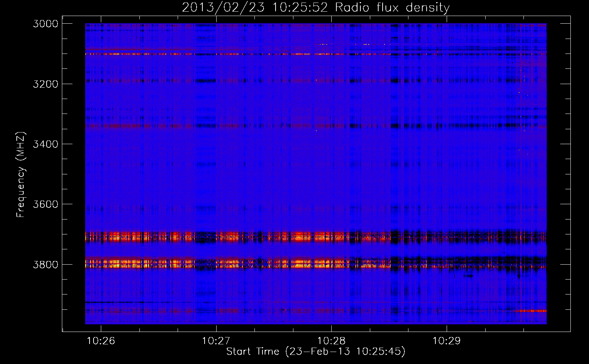This screenshot has height=364, width=589.
Task: Click the 3400 frequency tick label
Action: click(46, 144)
